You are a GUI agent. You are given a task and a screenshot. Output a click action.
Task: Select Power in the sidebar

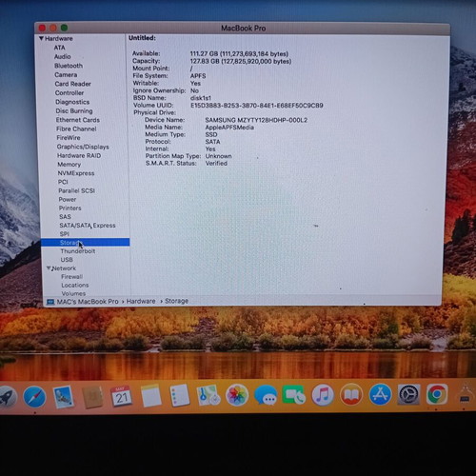click(x=68, y=200)
